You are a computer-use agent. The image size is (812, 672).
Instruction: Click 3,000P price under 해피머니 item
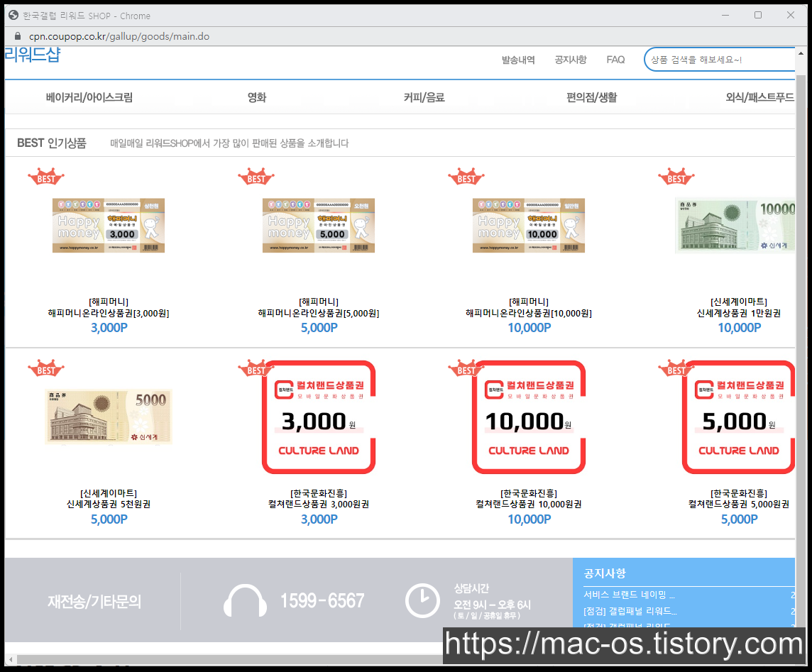(x=109, y=328)
